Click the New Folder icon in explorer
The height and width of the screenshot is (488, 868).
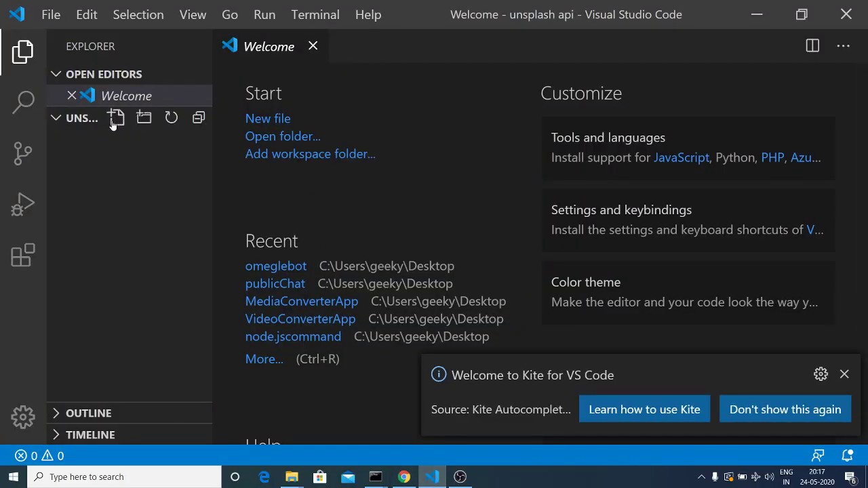[x=144, y=118]
